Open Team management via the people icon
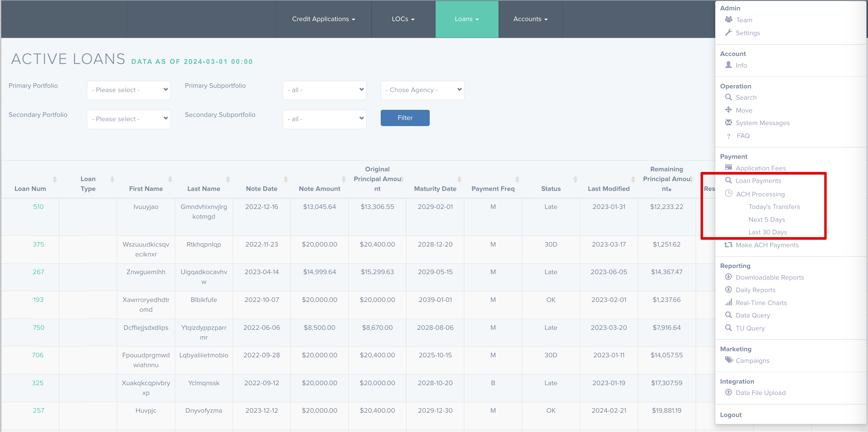 pyautogui.click(x=729, y=20)
